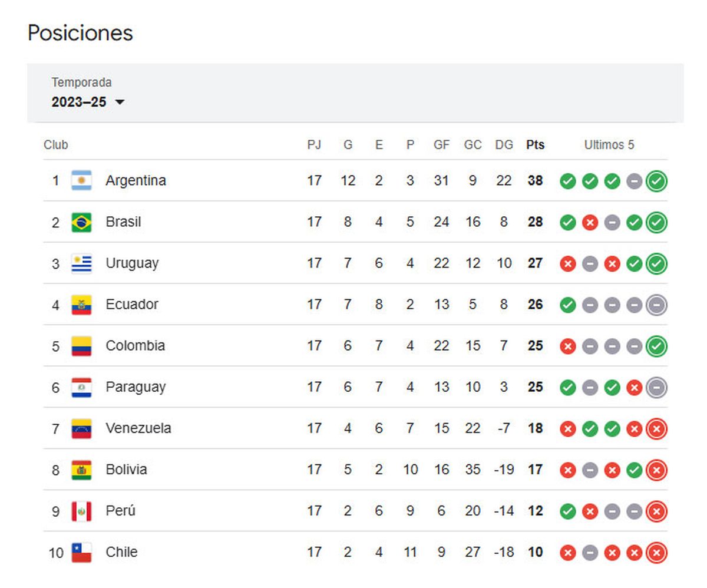Click the Ultimos 5 column header

pos(609,145)
